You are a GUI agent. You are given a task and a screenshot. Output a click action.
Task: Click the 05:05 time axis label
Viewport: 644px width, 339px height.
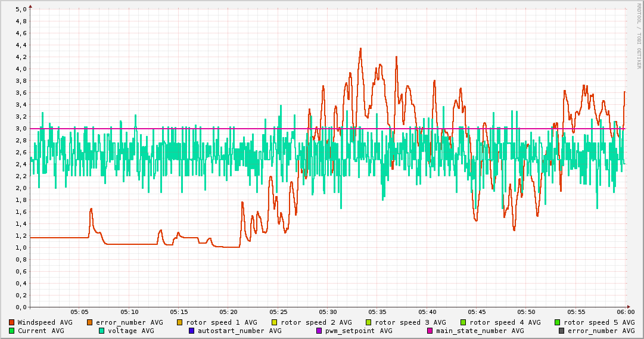point(79,312)
